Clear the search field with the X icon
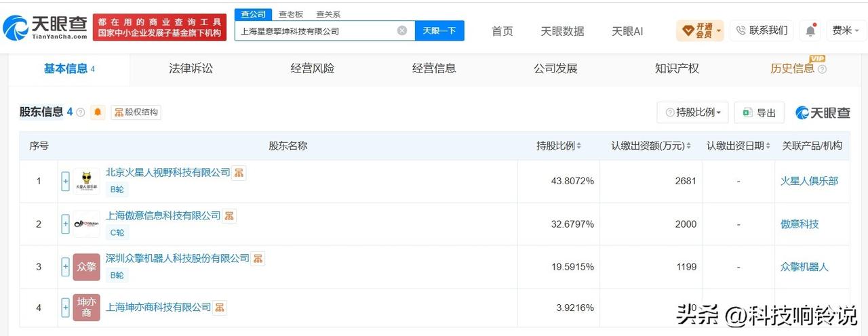868x336 pixels. [402, 30]
